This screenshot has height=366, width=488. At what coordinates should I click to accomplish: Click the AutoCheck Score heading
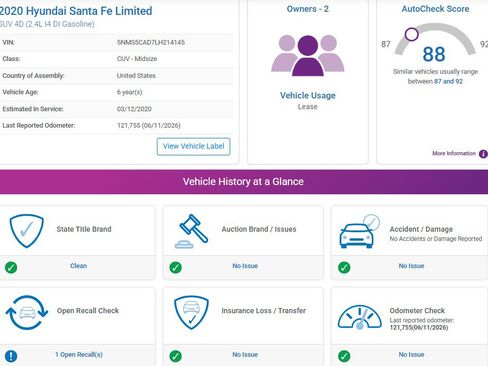point(435,9)
